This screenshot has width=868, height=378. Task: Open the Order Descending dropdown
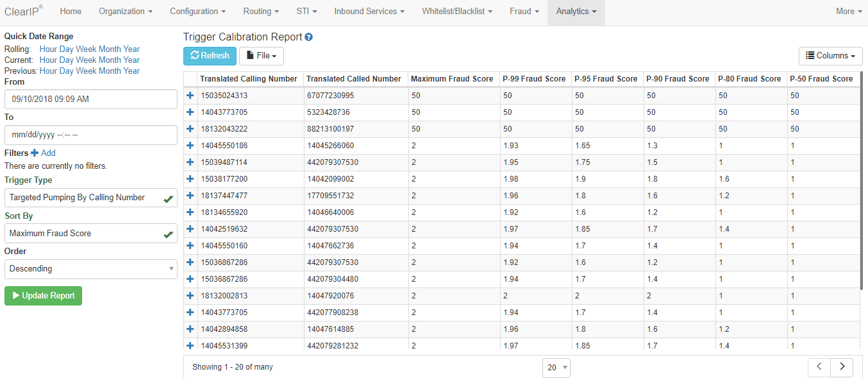90,269
